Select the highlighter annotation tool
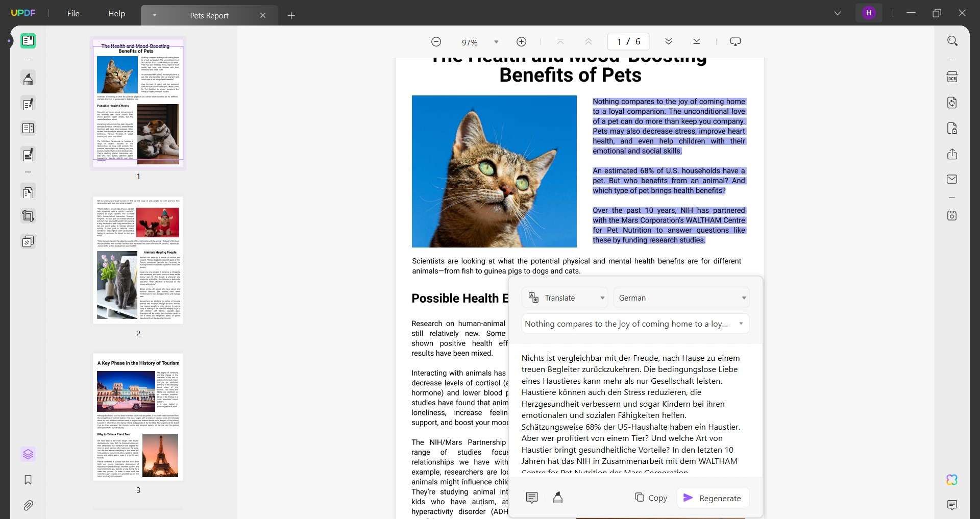Screen dimensions: 980x519 [x=28, y=78]
